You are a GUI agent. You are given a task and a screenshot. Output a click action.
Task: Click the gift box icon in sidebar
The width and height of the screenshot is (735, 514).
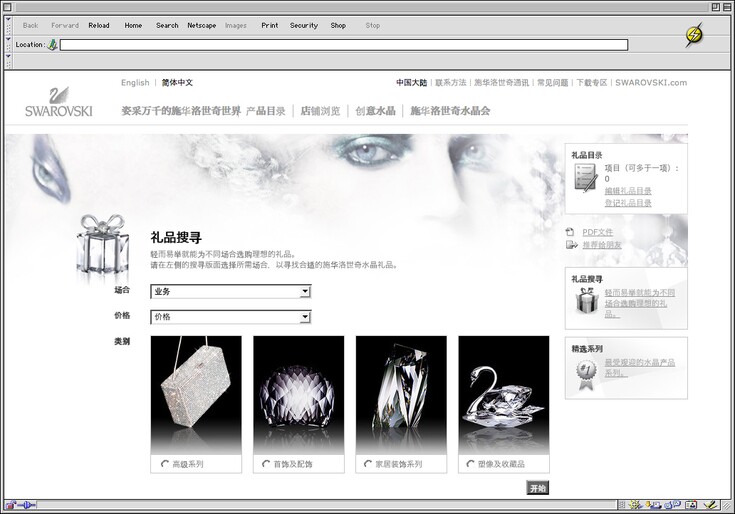pyautogui.click(x=587, y=301)
